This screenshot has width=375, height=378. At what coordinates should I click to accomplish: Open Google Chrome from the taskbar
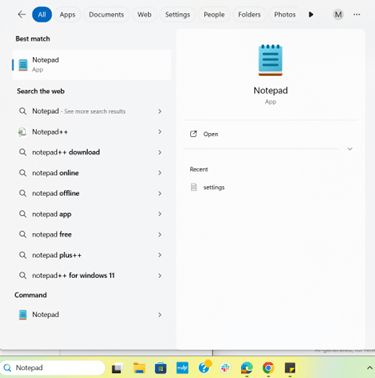pyautogui.click(x=268, y=368)
